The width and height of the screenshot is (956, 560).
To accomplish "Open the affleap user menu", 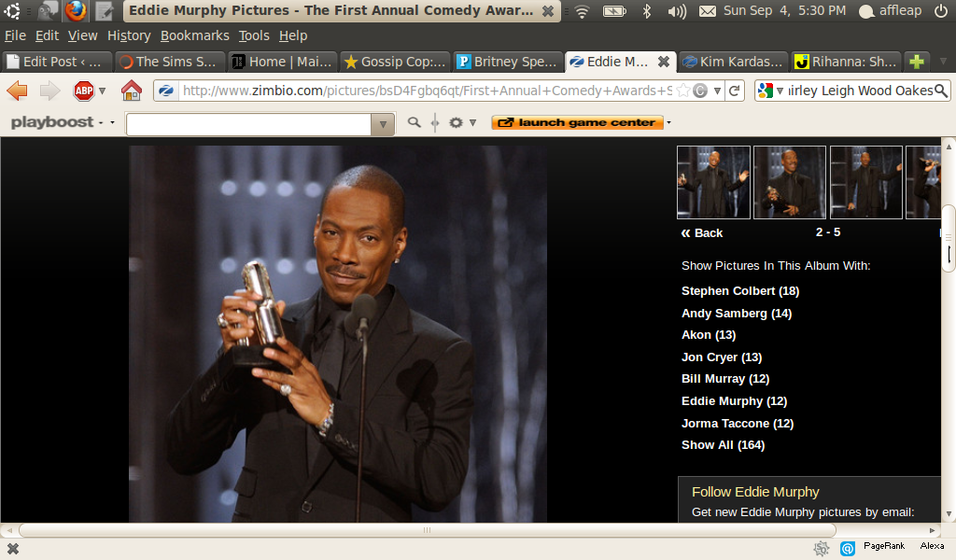I will pyautogui.click(x=890, y=11).
